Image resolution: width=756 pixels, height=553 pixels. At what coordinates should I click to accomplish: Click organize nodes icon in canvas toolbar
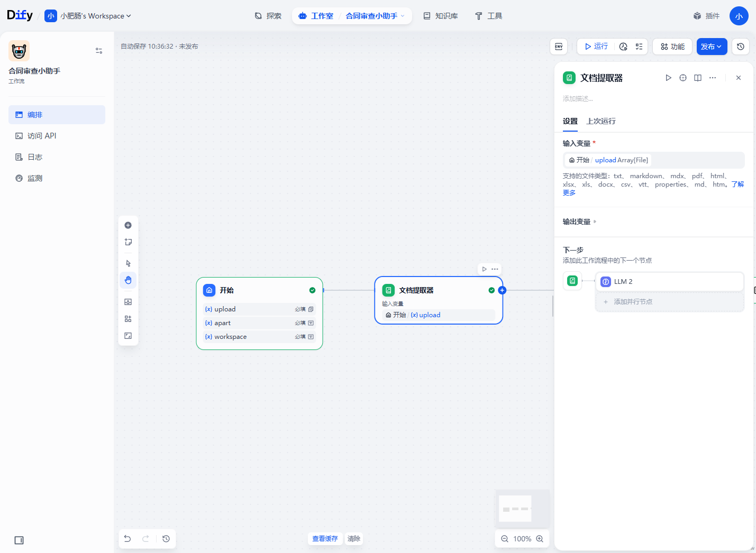point(128,319)
